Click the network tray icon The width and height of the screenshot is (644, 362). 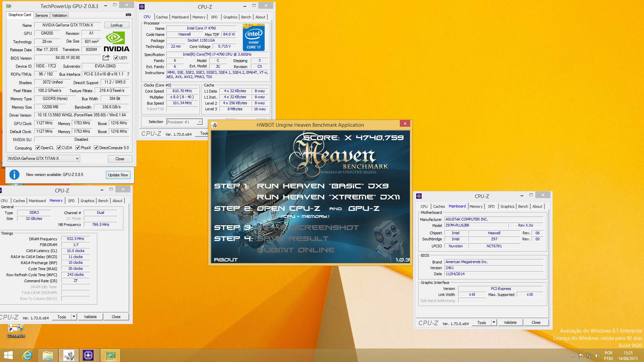589,356
